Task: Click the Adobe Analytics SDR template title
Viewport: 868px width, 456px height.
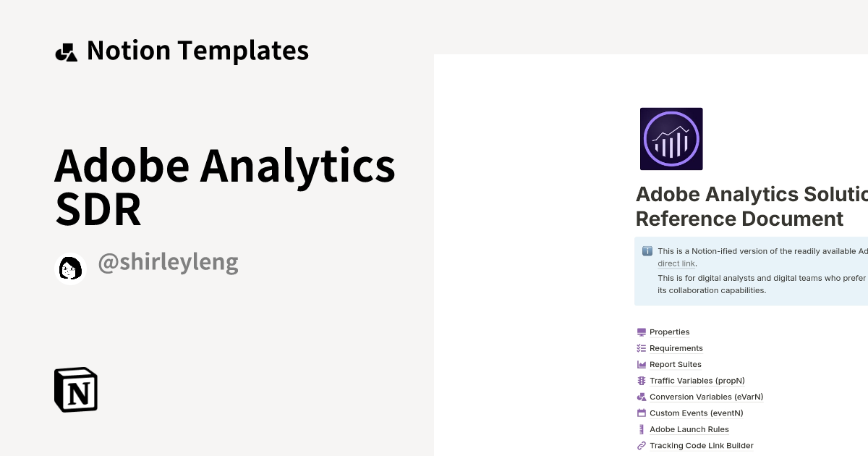Action: click(224, 187)
